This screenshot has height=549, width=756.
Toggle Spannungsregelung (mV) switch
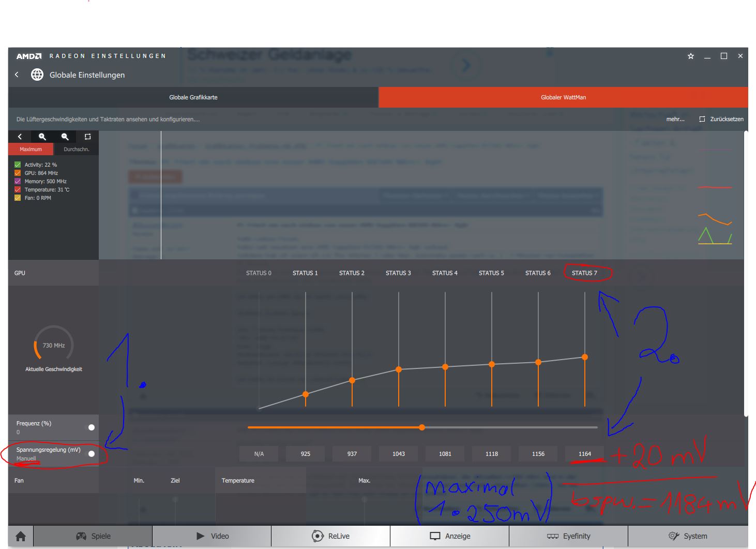[90, 454]
